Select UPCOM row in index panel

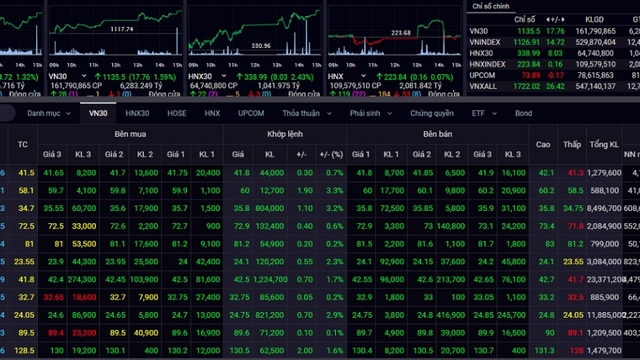pos(553,75)
